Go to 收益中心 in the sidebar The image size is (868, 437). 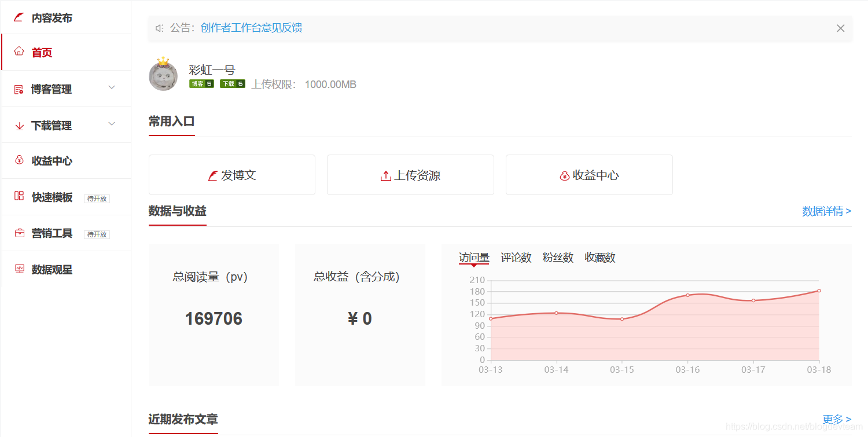66,161
